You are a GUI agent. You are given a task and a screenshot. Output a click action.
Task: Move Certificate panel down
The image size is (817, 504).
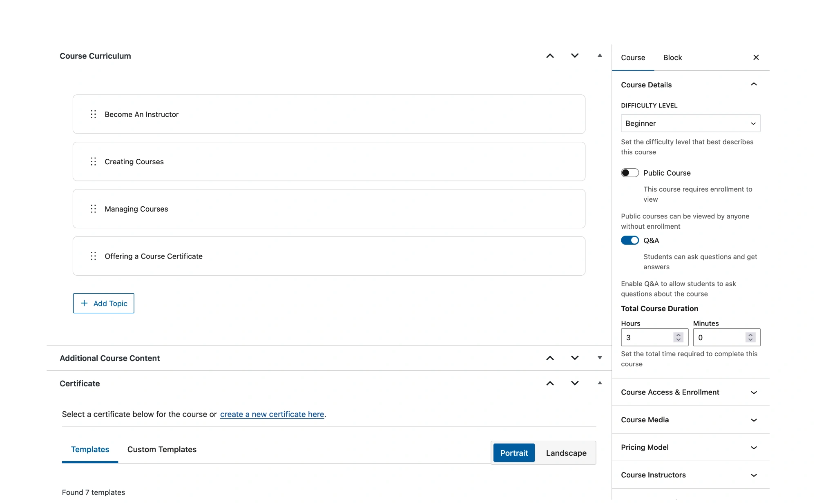574,383
